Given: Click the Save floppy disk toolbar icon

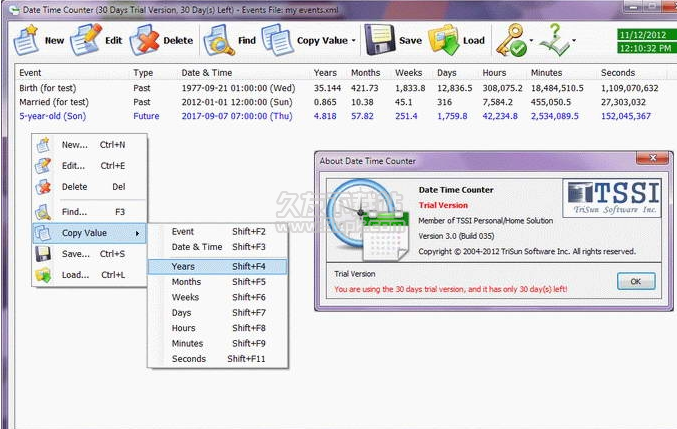Looking at the screenshot, I should pos(380,40).
